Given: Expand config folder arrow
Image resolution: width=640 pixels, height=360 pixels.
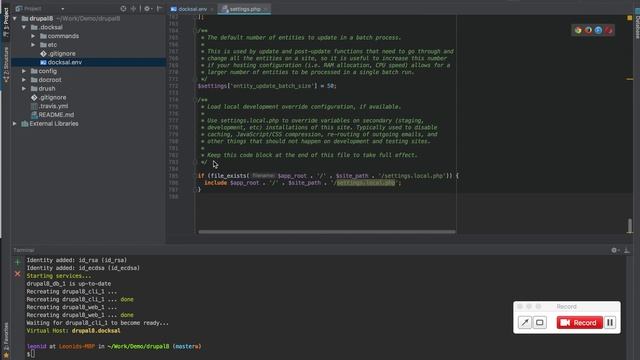Looking at the screenshot, I should click(24, 71).
